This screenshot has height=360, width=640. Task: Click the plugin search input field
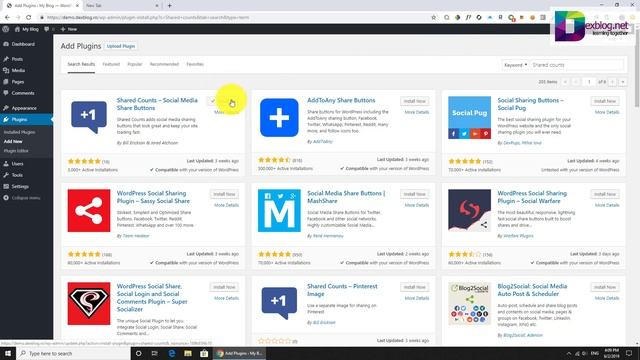[x=577, y=65]
